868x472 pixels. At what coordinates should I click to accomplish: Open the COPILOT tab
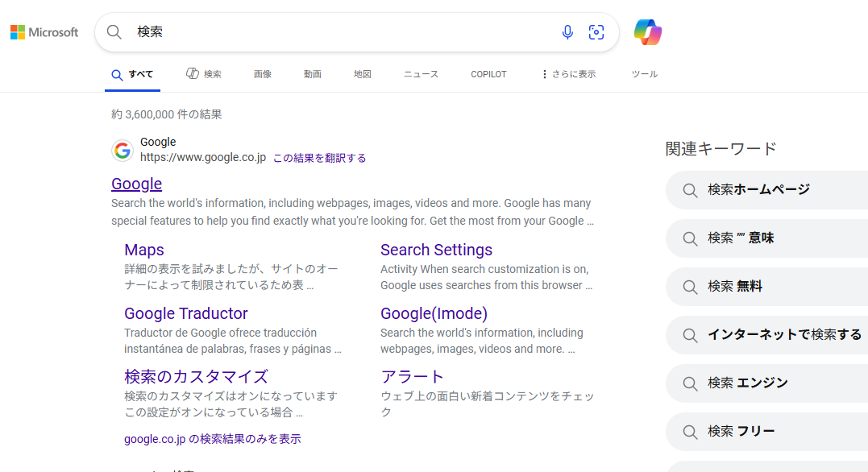pyautogui.click(x=488, y=74)
